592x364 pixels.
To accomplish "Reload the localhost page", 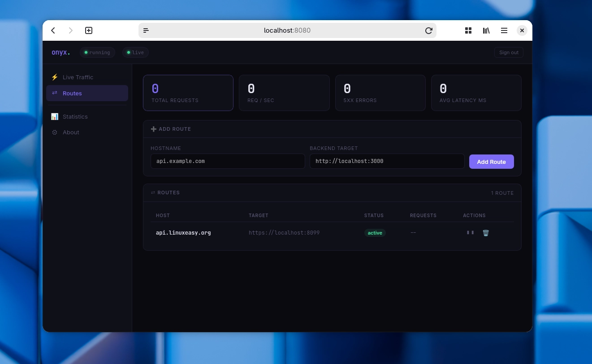I will tap(428, 30).
